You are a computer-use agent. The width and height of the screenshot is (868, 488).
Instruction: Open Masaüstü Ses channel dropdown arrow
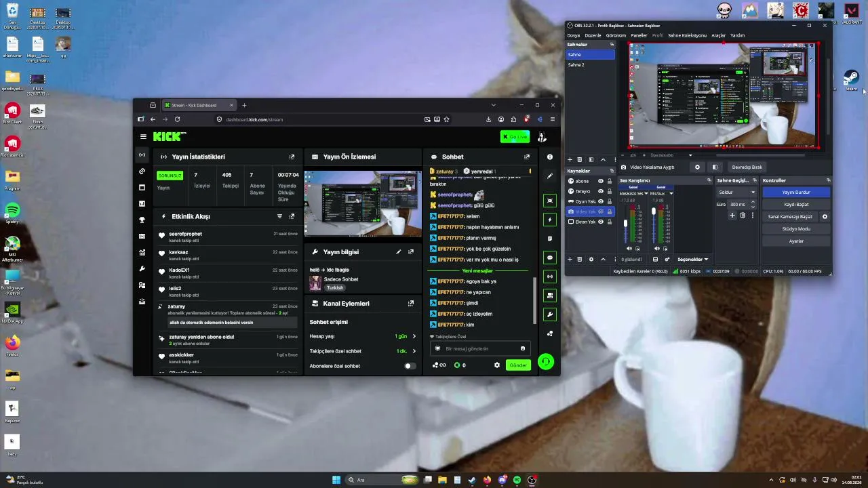point(646,193)
